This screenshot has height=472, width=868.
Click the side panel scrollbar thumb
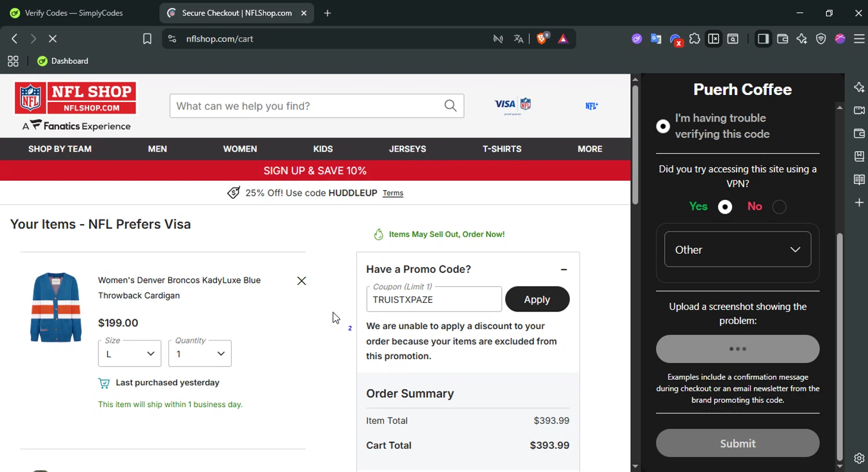click(x=840, y=347)
